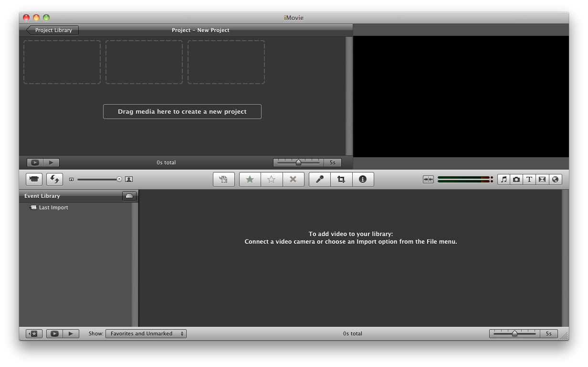Click the third empty clip placeholder
This screenshot has width=588, height=367.
(226, 62)
